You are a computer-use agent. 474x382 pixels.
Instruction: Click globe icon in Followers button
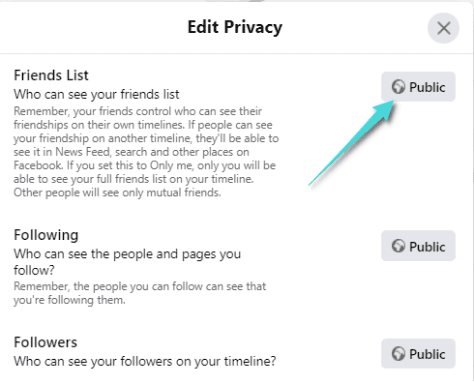coord(398,354)
